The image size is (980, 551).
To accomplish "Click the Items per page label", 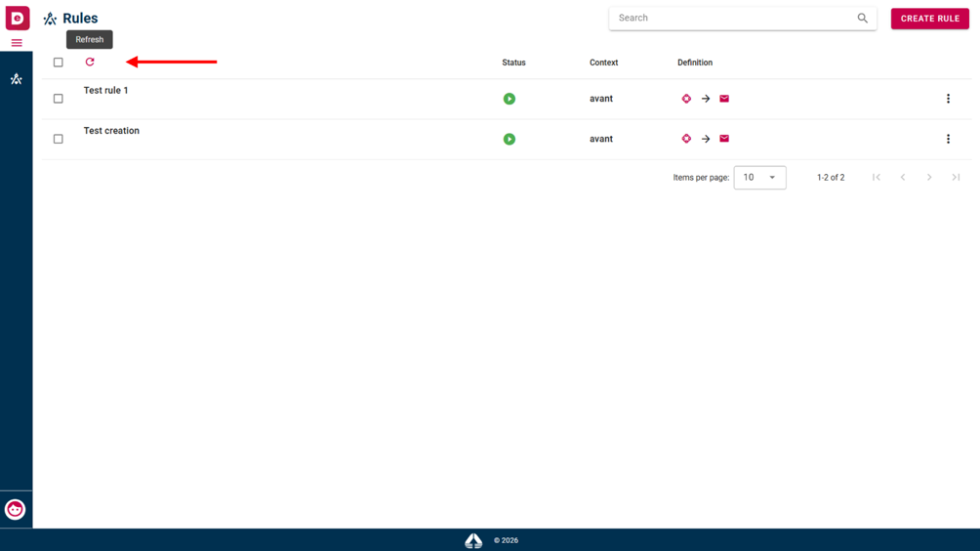I will (x=701, y=178).
